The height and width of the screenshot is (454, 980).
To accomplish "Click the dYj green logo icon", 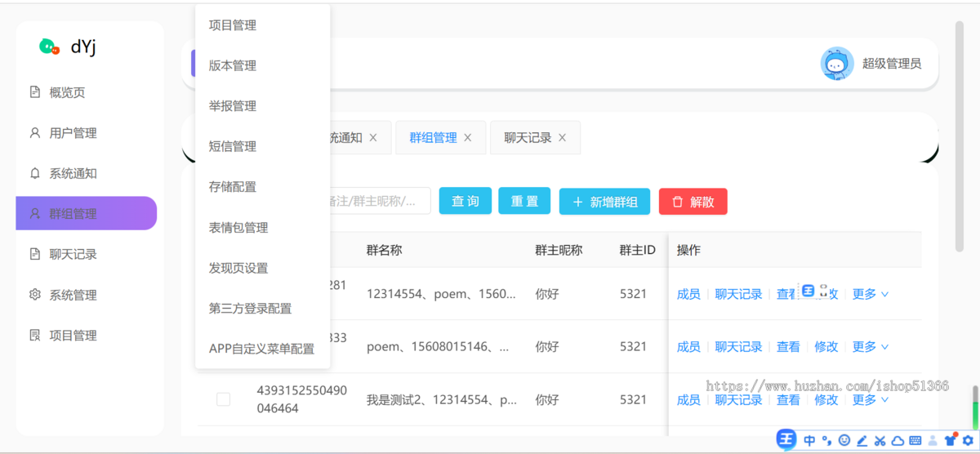I will (x=50, y=47).
